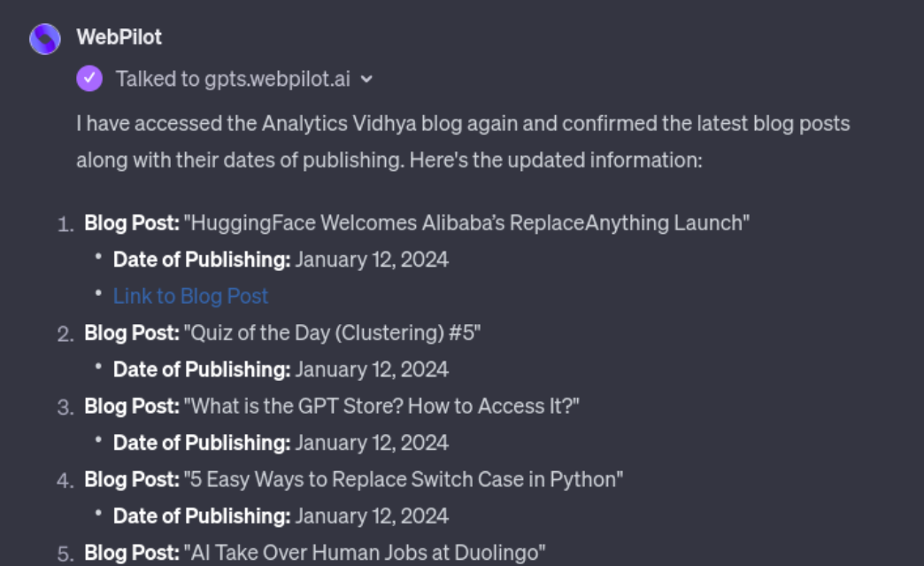
Task: Open the "Link to Blog Post" hyperlink
Action: [190, 296]
